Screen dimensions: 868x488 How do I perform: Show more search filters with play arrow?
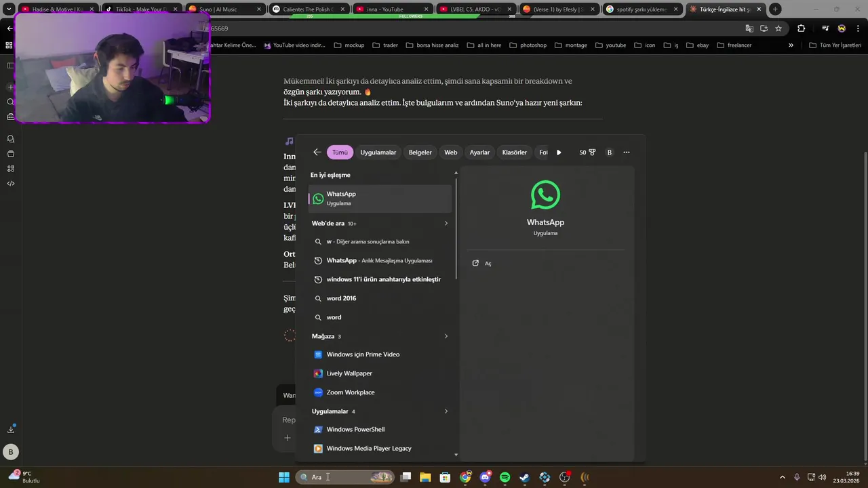[x=559, y=152]
